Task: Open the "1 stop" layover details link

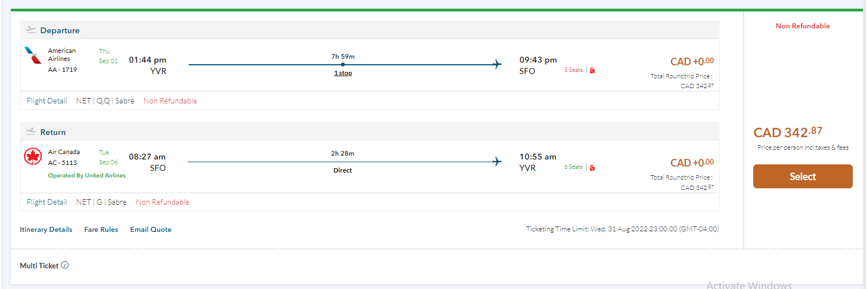Action: click(343, 73)
